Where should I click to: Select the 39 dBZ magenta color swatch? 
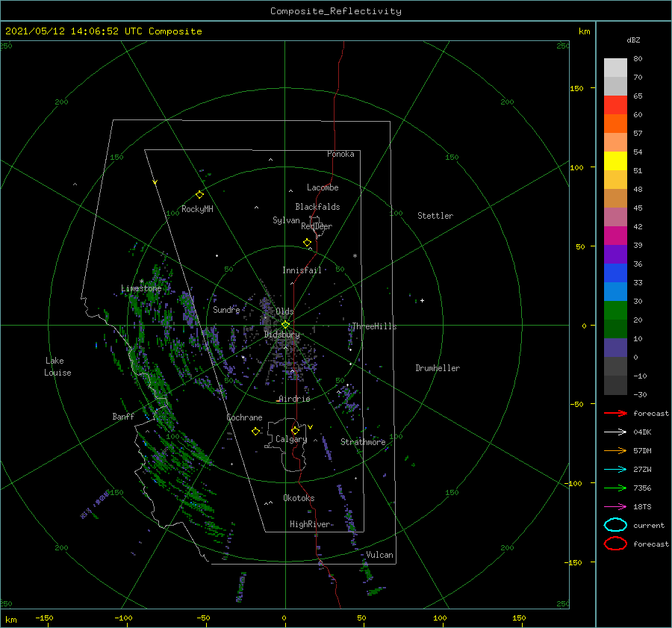point(615,236)
